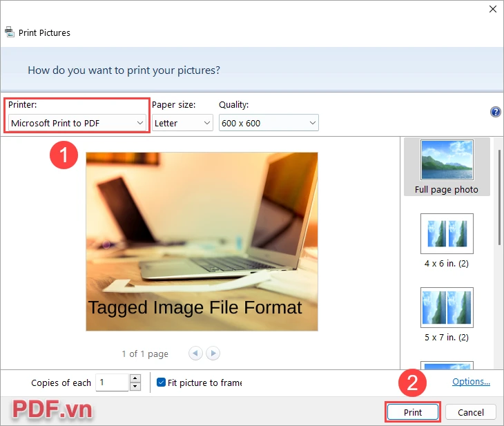The height and width of the screenshot is (426, 504).
Task: Click the preview image of the laptop
Action: point(202,242)
